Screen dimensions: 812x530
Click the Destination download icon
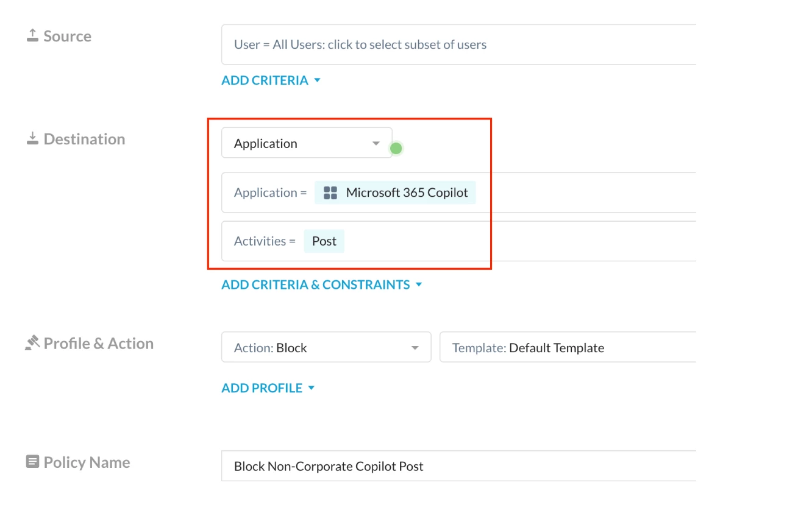click(32, 139)
